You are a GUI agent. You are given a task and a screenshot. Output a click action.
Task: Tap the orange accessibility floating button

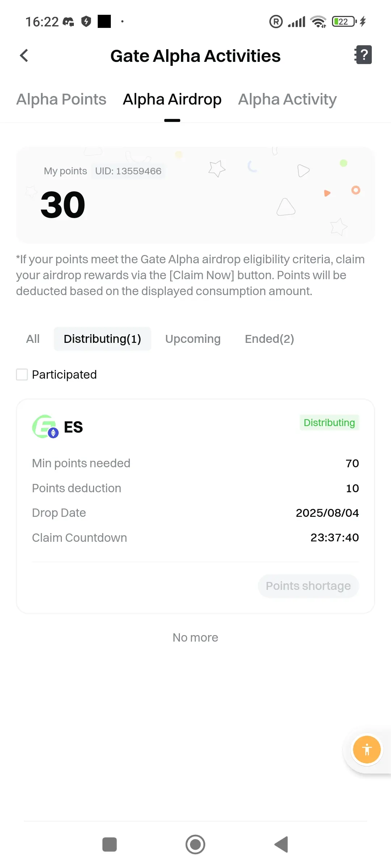tap(367, 749)
